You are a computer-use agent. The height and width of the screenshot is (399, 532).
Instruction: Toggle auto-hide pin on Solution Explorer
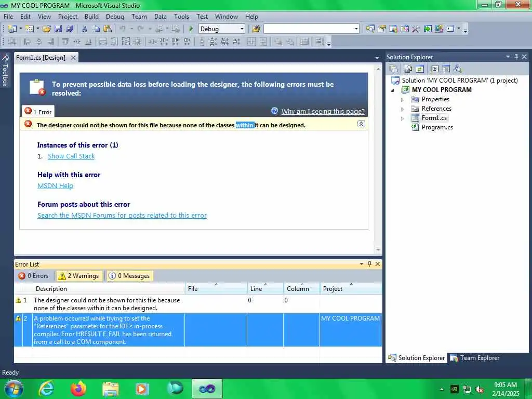pyautogui.click(x=516, y=57)
